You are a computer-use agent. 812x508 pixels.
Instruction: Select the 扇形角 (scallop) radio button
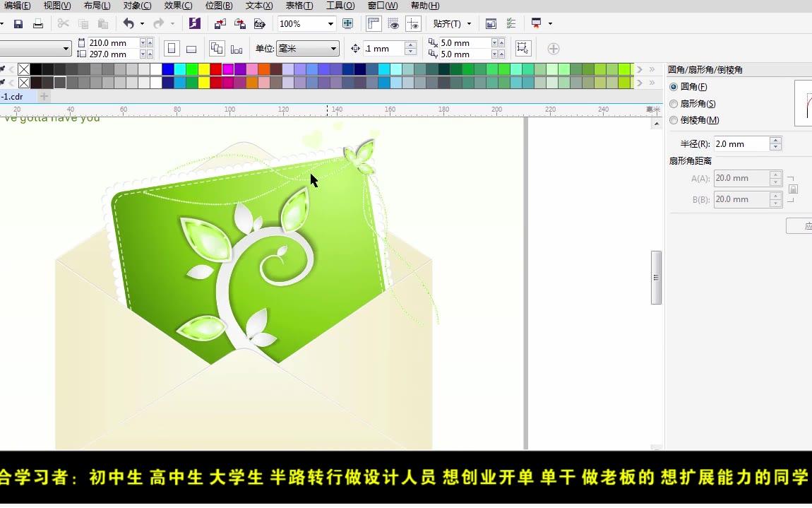click(674, 103)
